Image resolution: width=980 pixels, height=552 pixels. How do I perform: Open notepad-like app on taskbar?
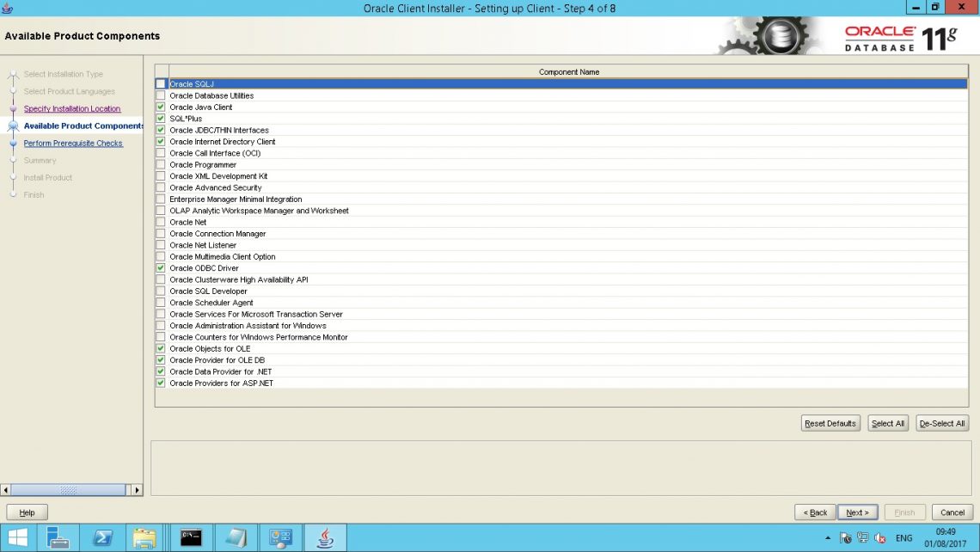[236, 537]
